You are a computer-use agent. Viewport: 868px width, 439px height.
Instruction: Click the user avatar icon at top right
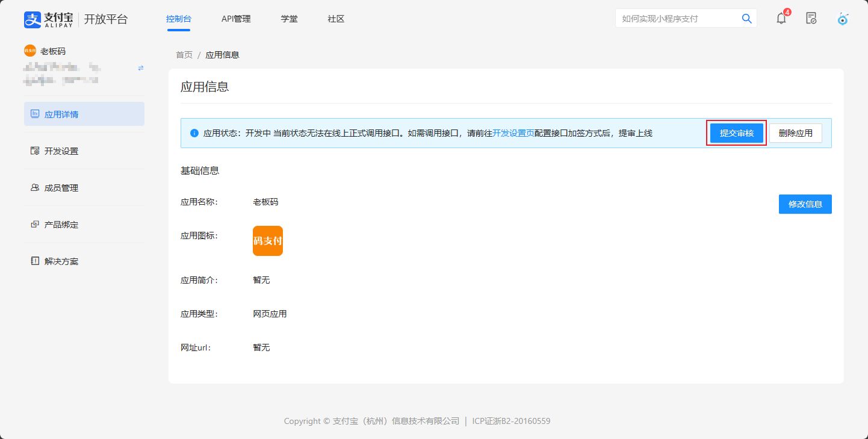[843, 19]
